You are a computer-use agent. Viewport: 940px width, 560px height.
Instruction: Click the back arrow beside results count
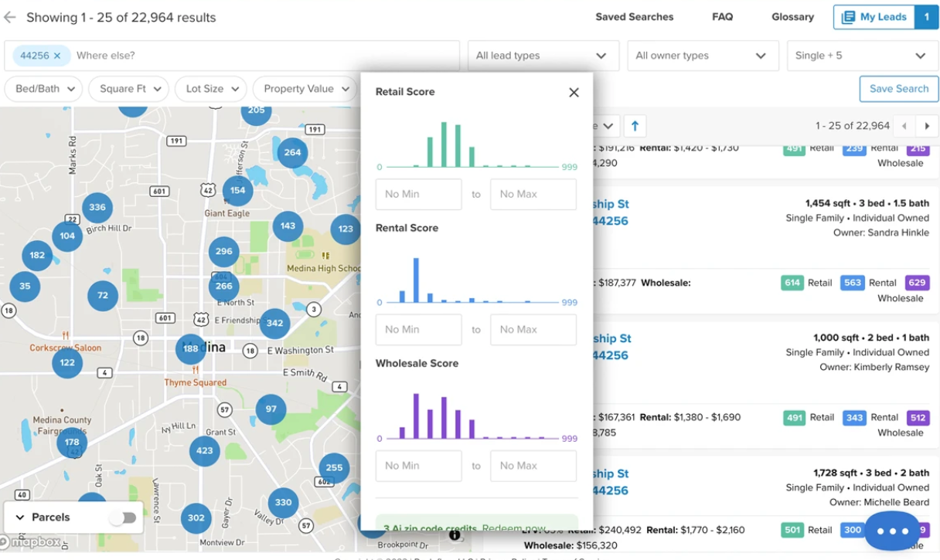tap(10, 17)
